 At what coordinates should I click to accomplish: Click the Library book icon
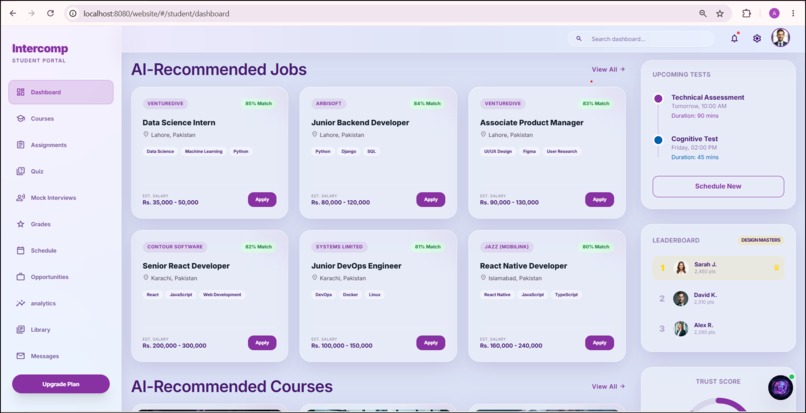point(21,330)
